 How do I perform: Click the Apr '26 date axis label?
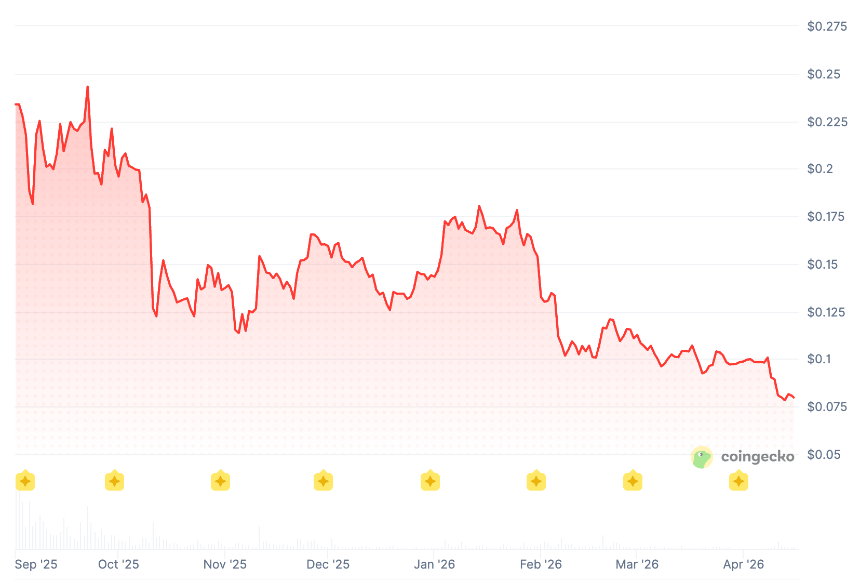(743, 564)
